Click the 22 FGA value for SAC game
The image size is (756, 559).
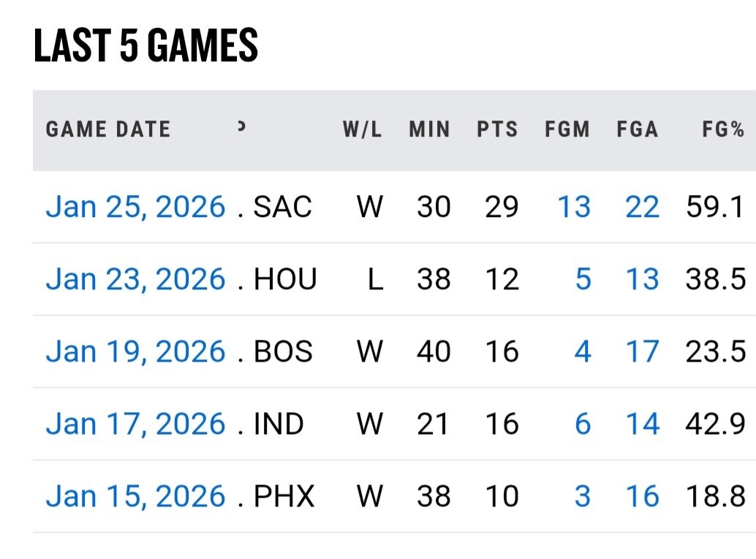click(642, 207)
